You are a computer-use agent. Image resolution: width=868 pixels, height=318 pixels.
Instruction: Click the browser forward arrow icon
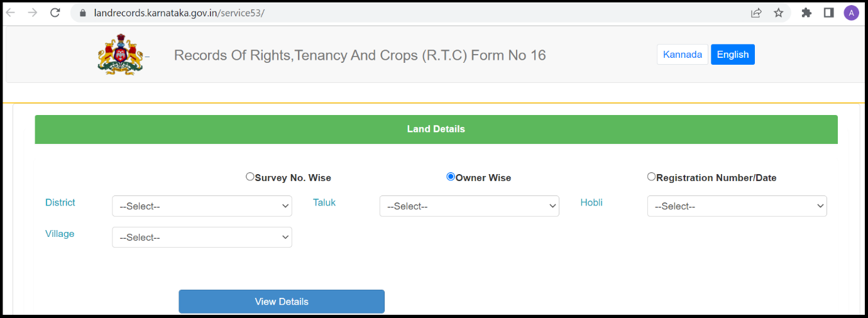[x=33, y=13]
